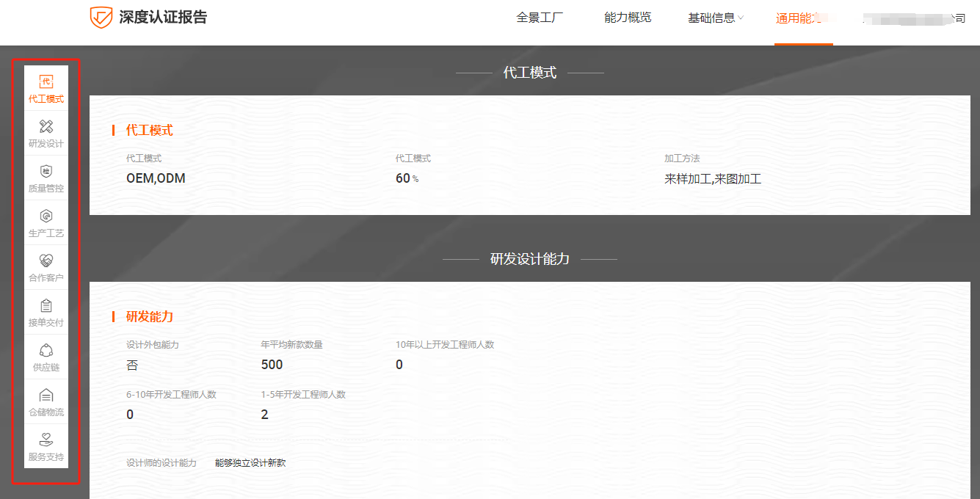The width and height of the screenshot is (980, 499).
Task: Expand the 基础信息 dropdown menu
Action: tap(711, 18)
